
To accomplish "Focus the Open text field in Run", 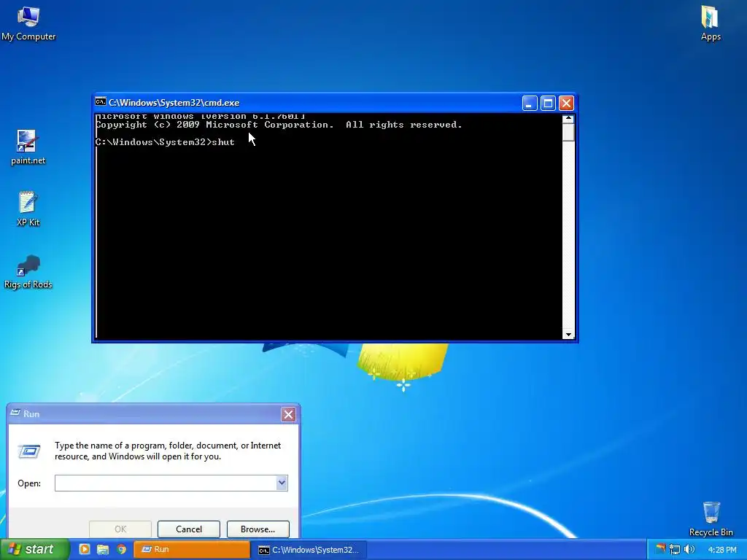I will pos(166,483).
